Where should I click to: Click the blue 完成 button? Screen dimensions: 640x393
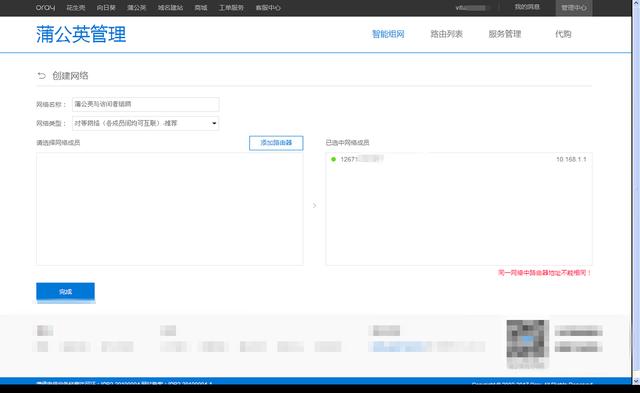(x=65, y=292)
